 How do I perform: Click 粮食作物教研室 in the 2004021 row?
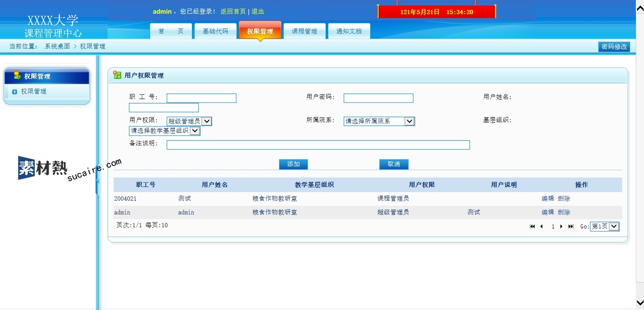click(275, 199)
